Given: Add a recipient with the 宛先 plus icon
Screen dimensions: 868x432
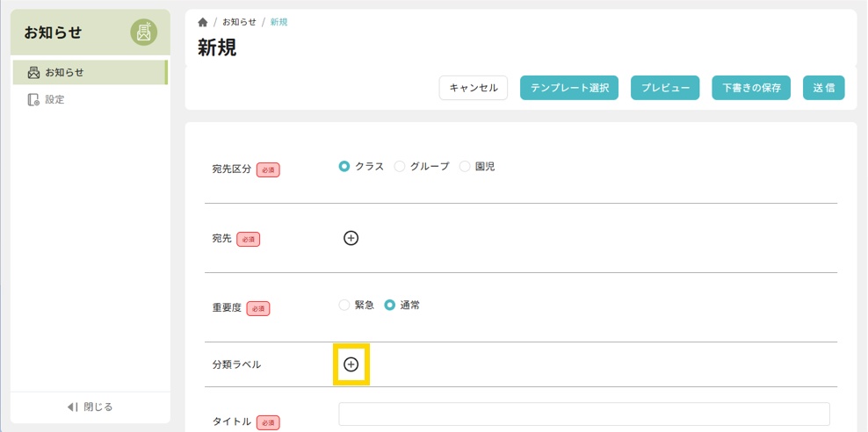Looking at the screenshot, I should click(351, 238).
